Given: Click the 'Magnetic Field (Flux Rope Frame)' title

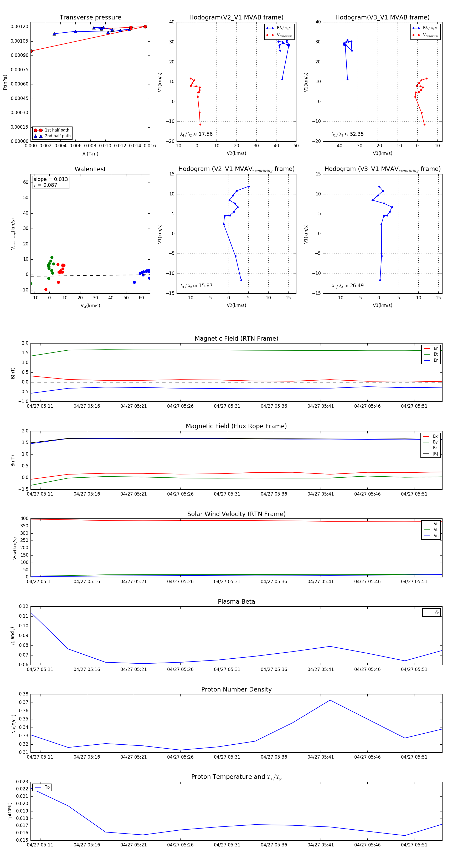Looking at the screenshot, I should [236, 426].
